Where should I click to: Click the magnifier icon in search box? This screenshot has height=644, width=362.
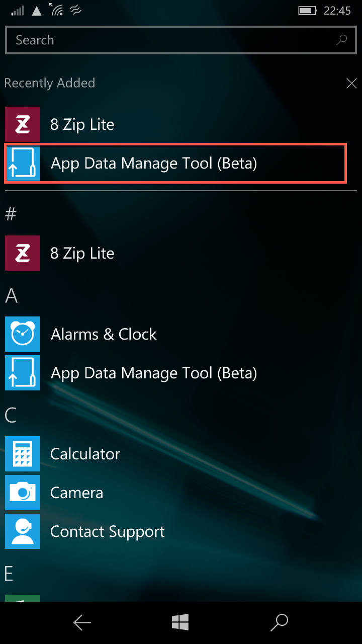click(x=342, y=40)
